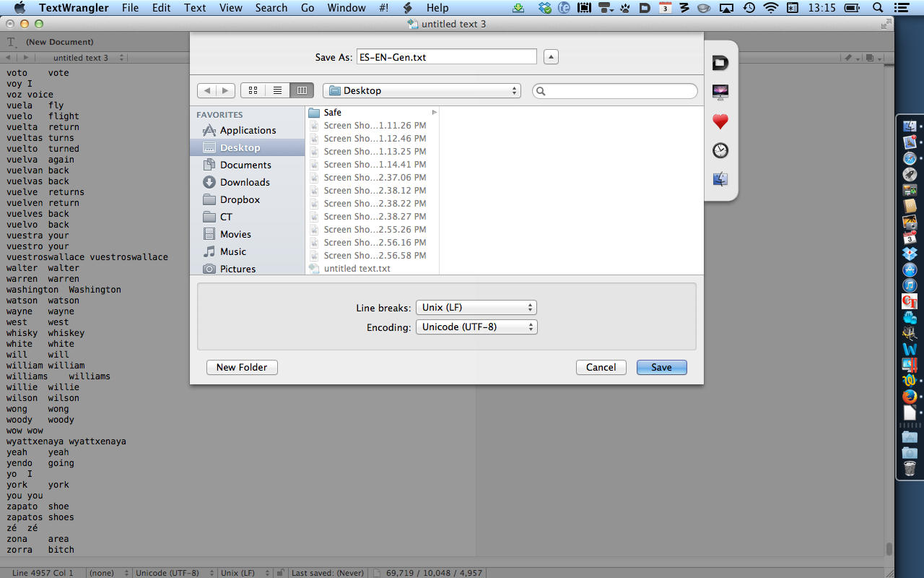Open the Desktop location dropdown
Screen dimensions: 924x578
[x=422, y=90]
